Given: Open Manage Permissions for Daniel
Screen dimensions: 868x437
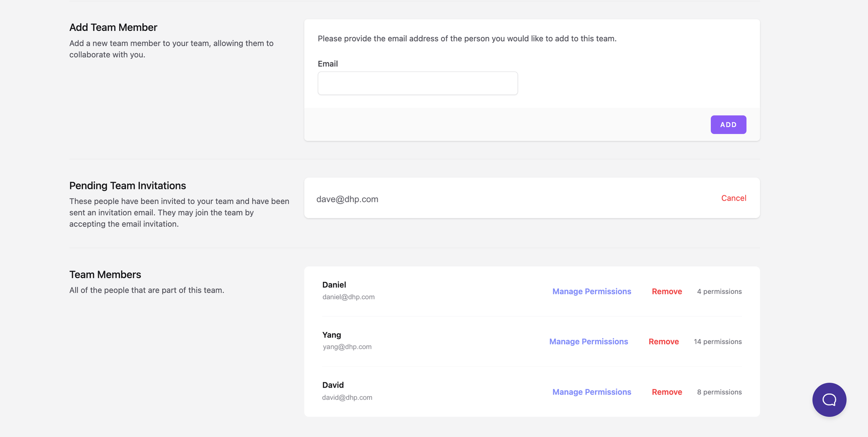Looking at the screenshot, I should (592, 291).
